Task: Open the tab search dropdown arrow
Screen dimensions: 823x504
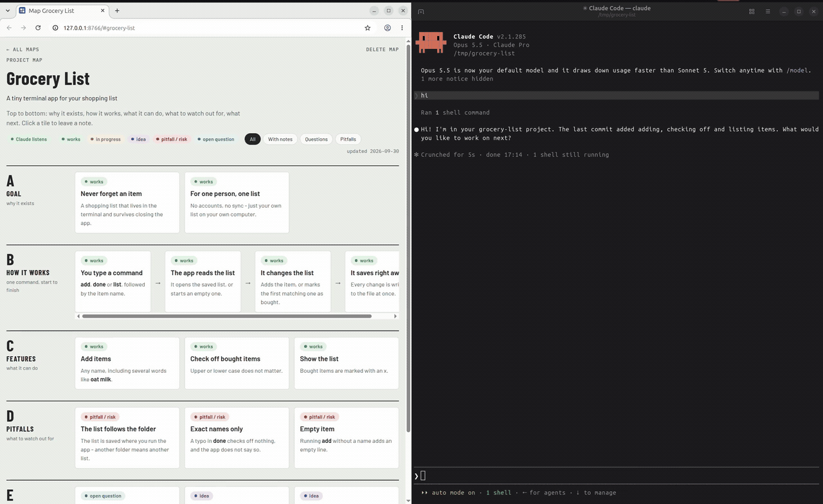Action: pyautogui.click(x=8, y=10)
